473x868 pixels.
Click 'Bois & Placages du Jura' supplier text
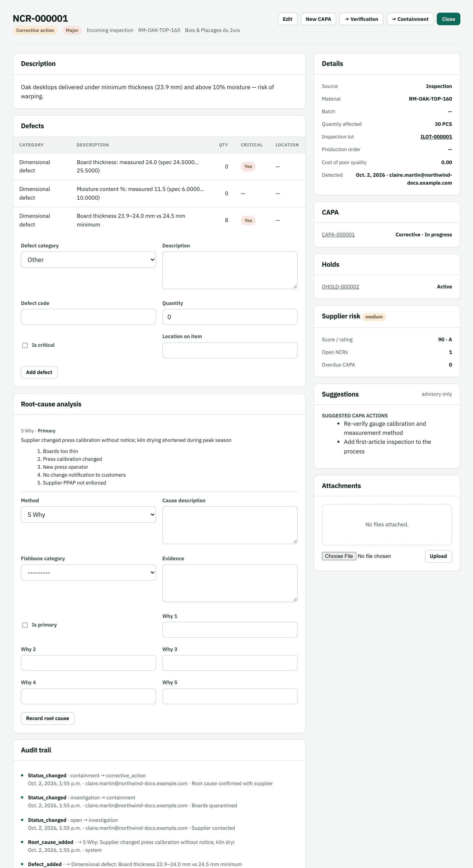point(212,30)
